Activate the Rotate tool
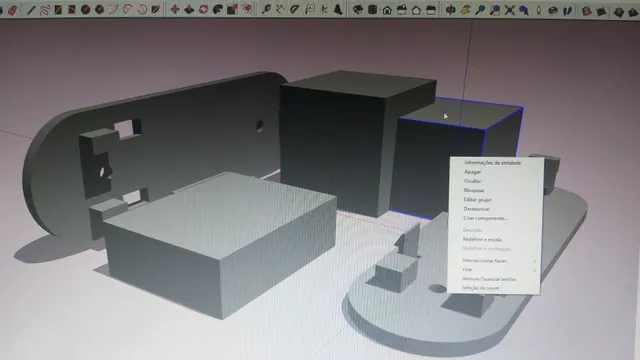This screenshot has width=640, height=360. click(203, 9)
